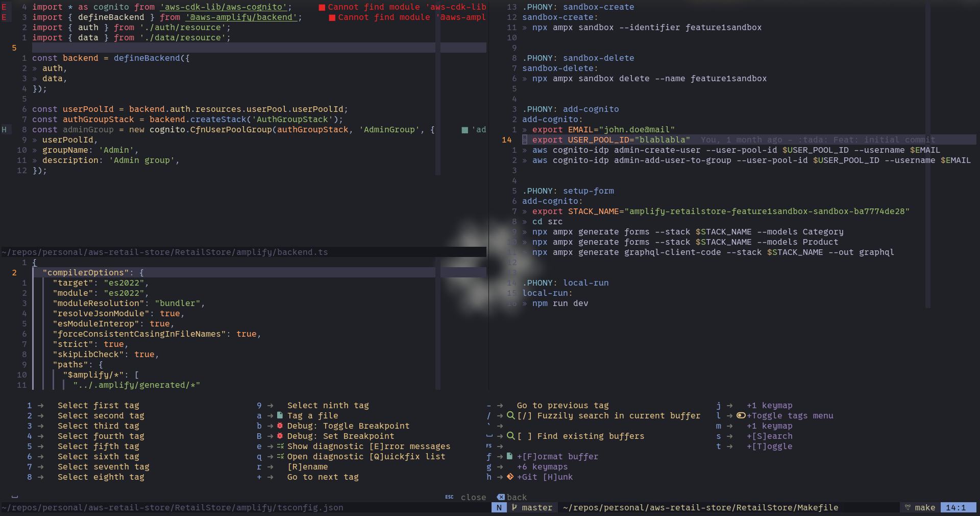This screenshot has height=516, width=980.
Task: Click the Makefile path in the status line
Action: pos(700,507)
